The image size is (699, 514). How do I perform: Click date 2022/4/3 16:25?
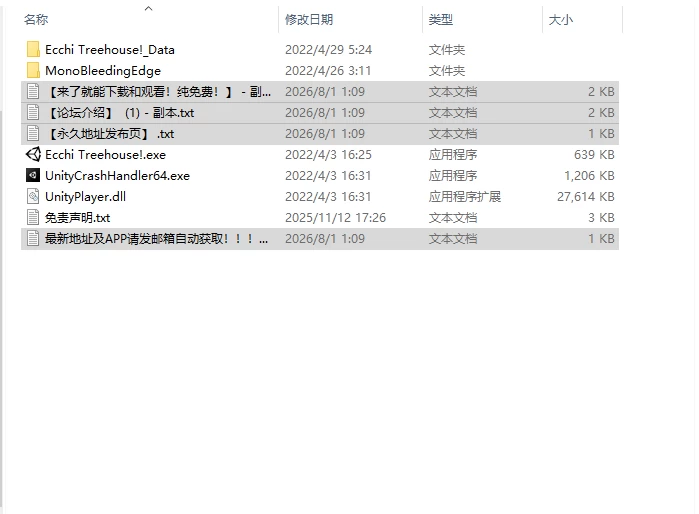[329, 155]
